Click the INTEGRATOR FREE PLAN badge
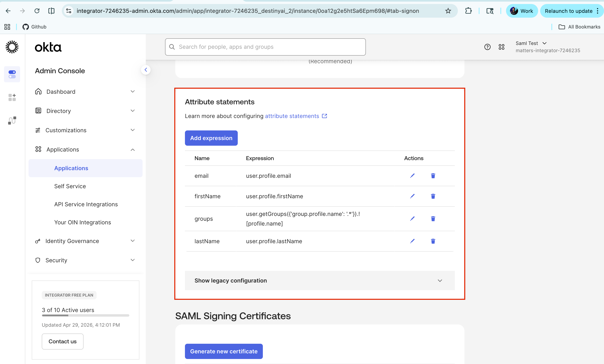The image size is (604, 364). point(69,295)
